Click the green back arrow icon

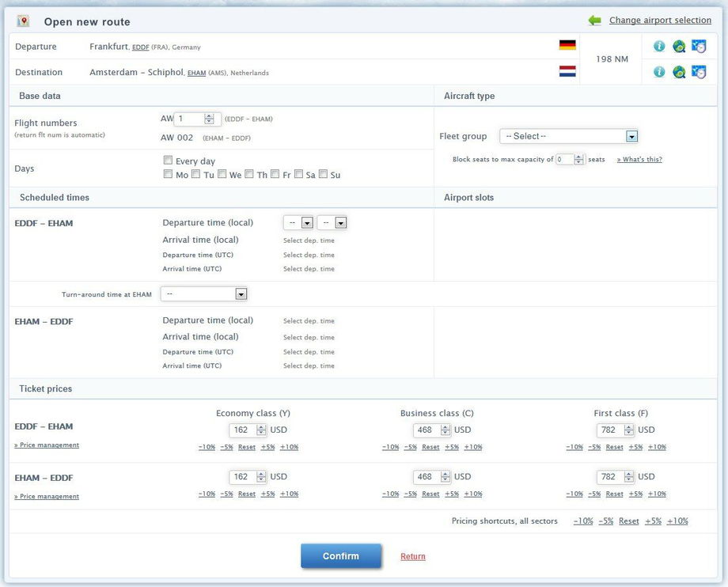point(594,21)
